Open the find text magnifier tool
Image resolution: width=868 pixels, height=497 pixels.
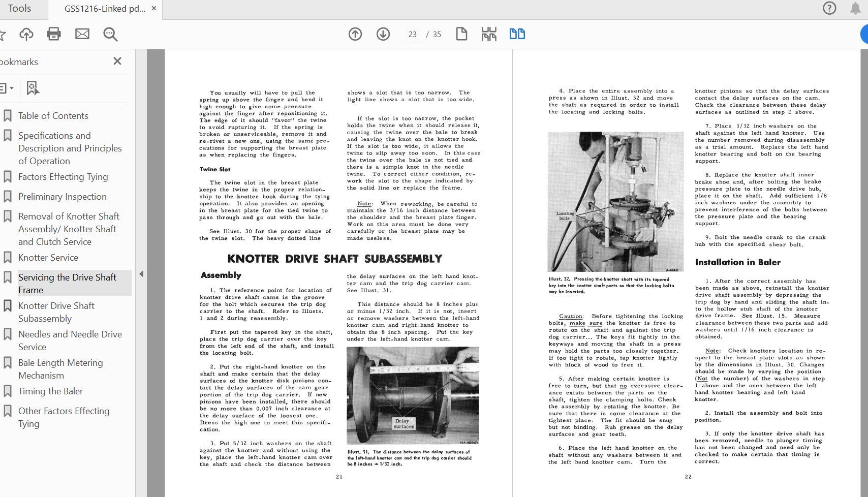pyautogui.click(x=110, y=34)
